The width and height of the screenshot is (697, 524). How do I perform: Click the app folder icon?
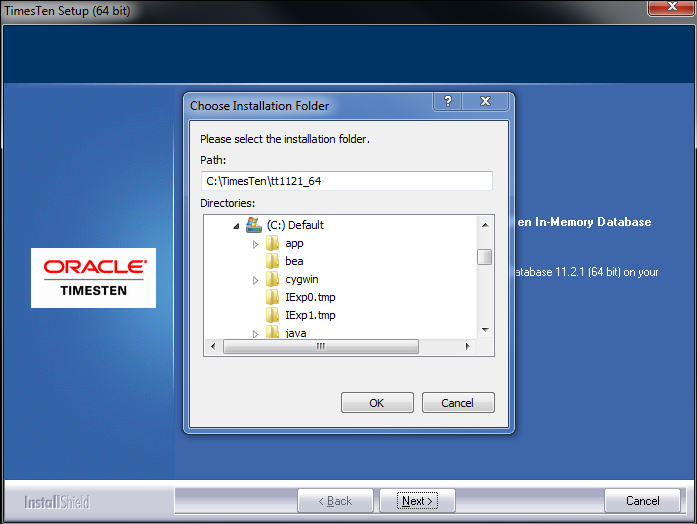click(x=272, y=244)
